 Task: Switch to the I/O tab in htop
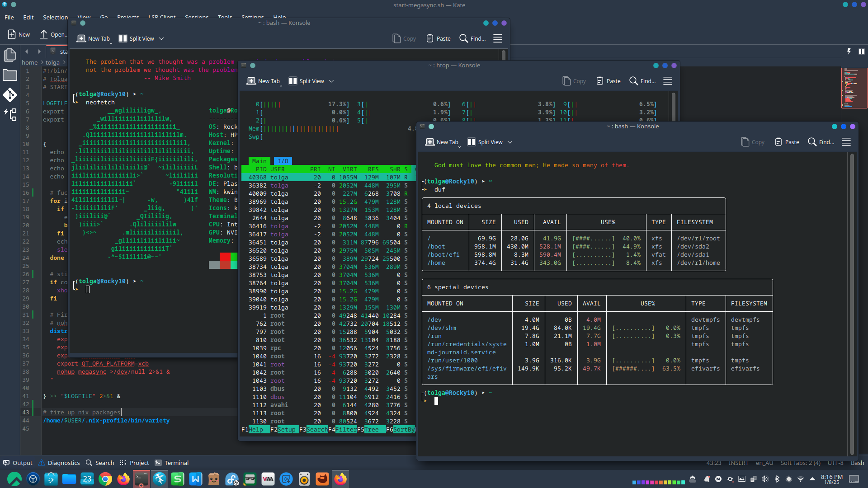[283, 161]
